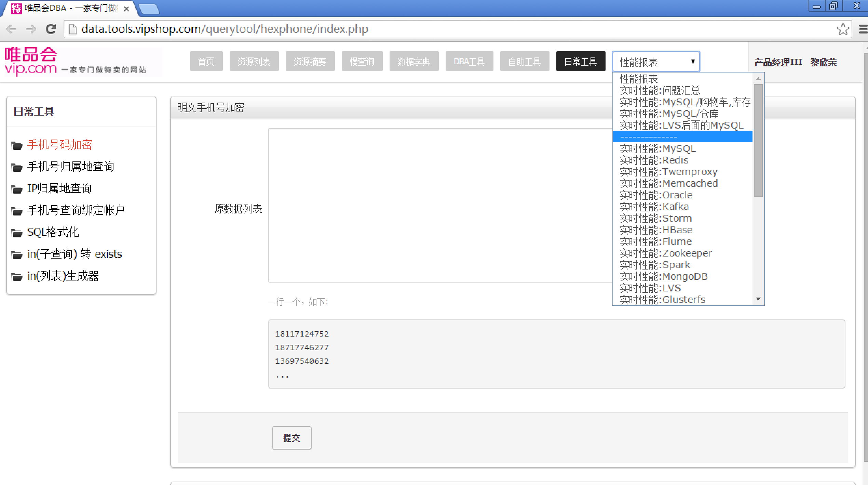This screenshot has width=868, height=485.
Task: Click the dropdown list scroll-down arrow
Action: (x=758, y=299)
